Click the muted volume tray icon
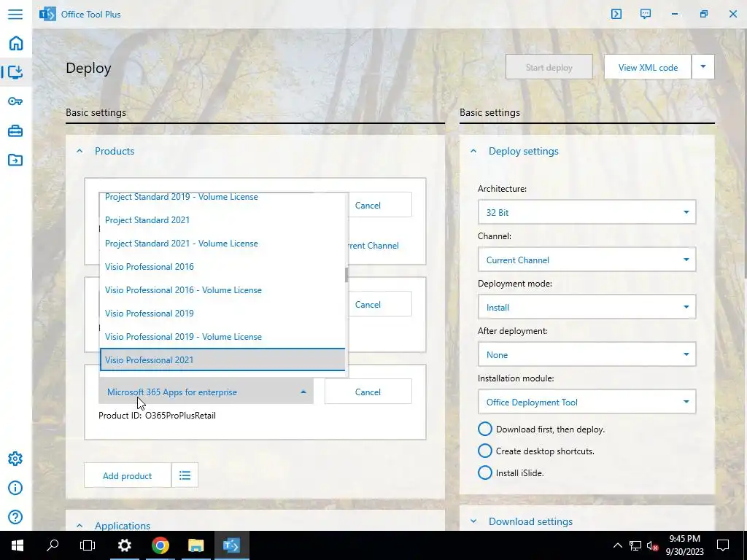 (x=653, y=545)
